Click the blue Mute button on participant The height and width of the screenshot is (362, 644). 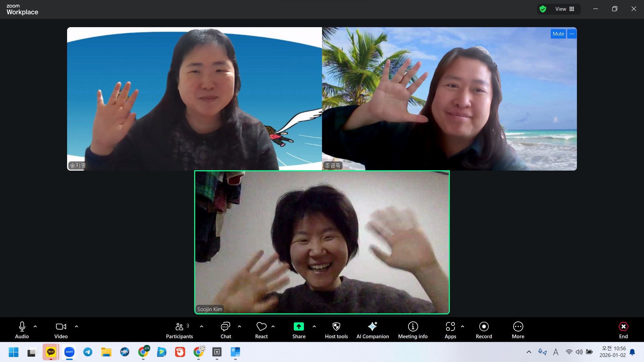click(558, 34)
